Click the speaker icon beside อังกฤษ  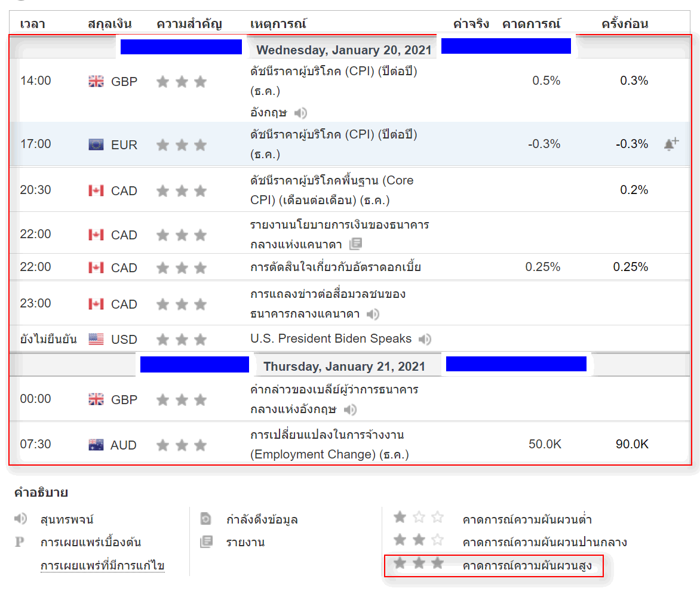click(301, 113)
